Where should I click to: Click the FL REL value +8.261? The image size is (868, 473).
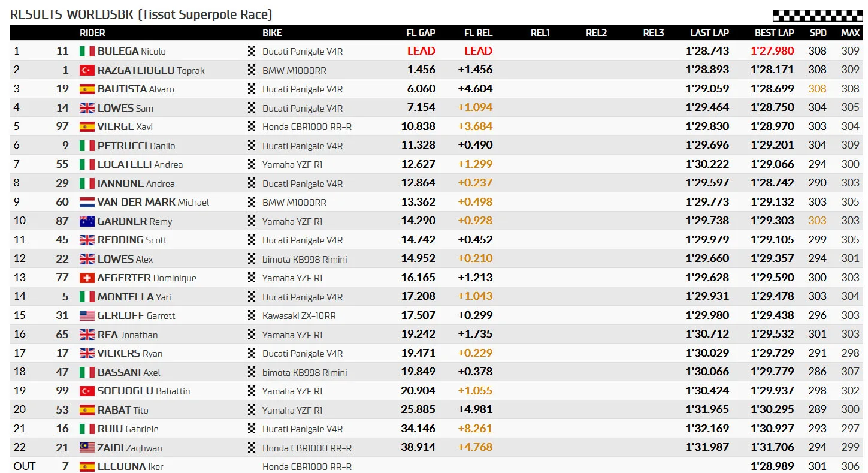[475, 429]
